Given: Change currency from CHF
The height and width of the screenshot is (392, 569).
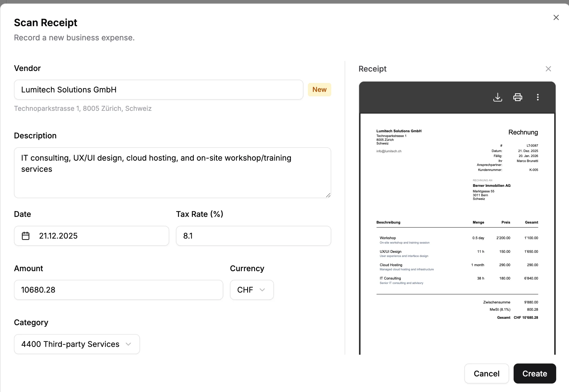Looking at the screenshot, I should (251, 290).
